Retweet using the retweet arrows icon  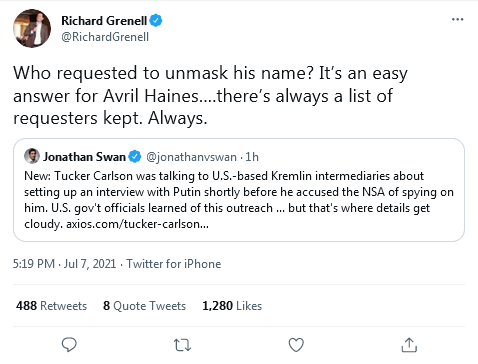[x=183, y=345]
